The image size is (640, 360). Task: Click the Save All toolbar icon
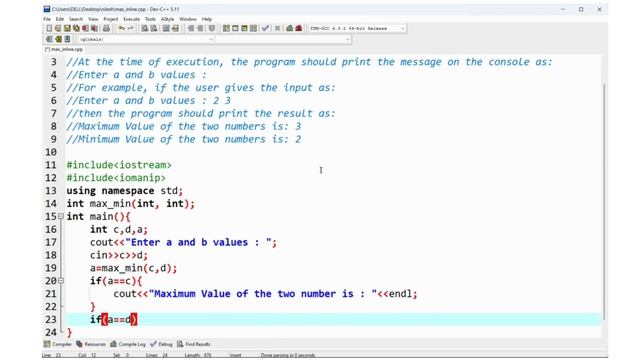coord(76,28)
